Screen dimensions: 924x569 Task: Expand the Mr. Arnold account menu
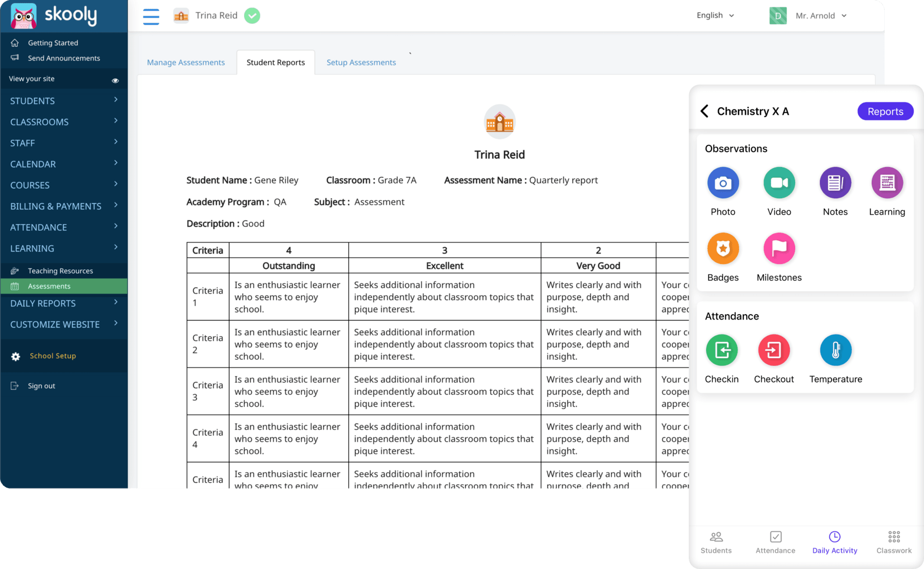pyautogui.click(x=820, y=15)
